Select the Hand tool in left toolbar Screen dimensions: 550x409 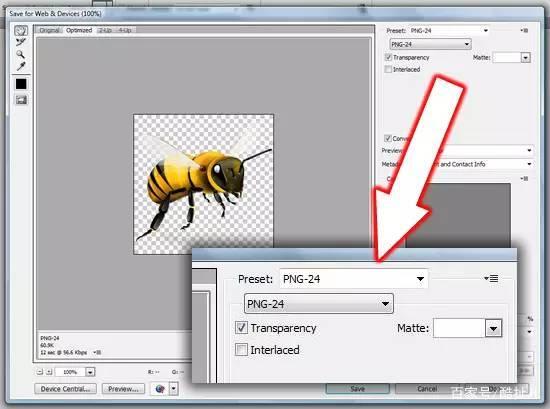click(21, 31)
